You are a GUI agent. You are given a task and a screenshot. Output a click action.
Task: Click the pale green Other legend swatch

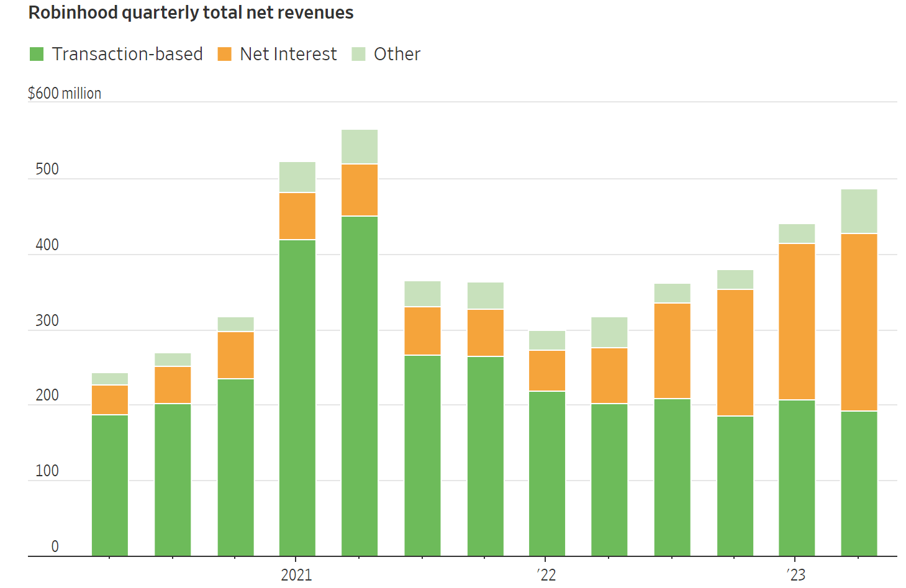point(358,54)
